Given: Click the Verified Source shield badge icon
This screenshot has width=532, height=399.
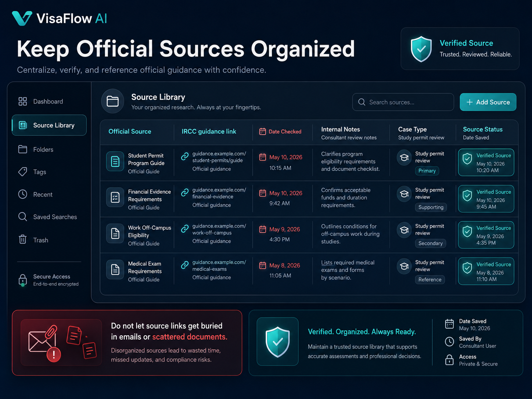Looking at the screenshot, I should point(421,49).
